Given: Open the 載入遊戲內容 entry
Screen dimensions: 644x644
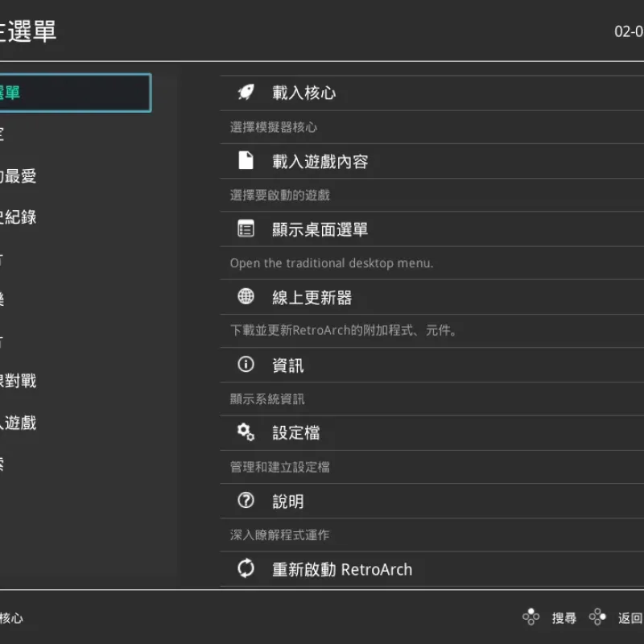Looking at the screenshot, I should (x=432, y=161).
